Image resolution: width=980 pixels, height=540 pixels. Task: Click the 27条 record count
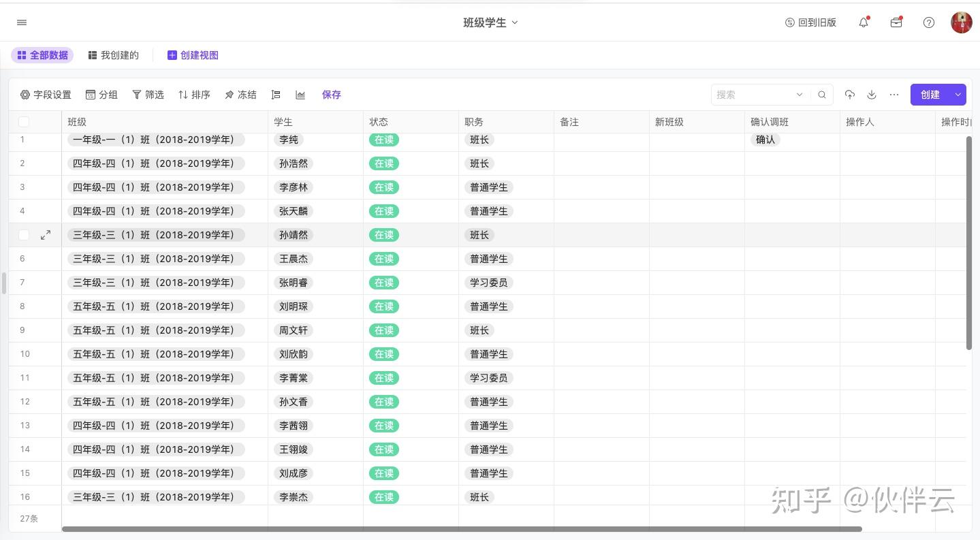29,518
